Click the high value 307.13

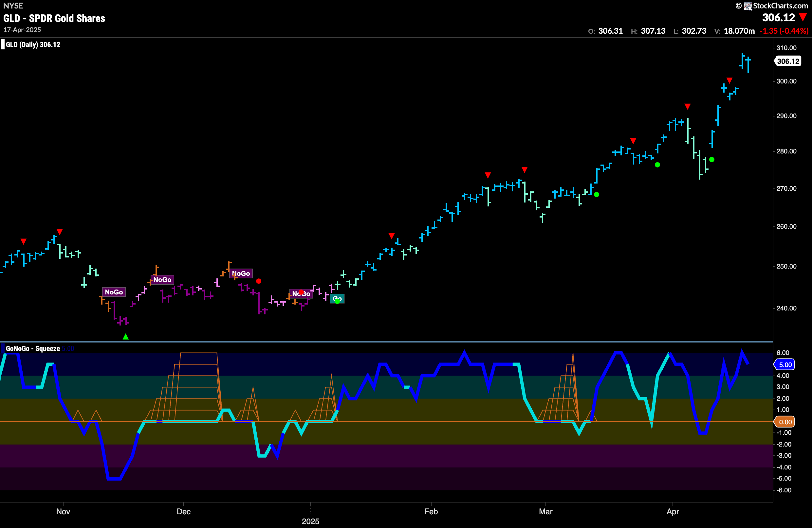pos(653,31)
